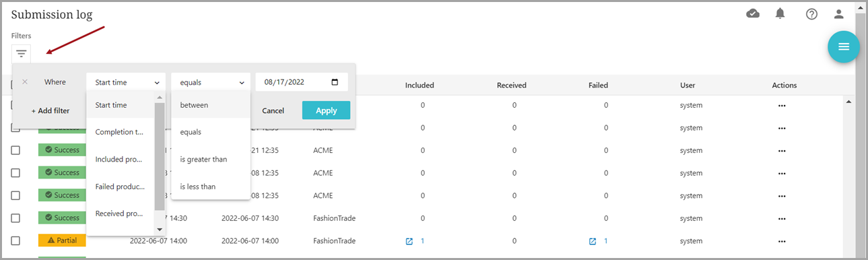Viewport: 868px width, 260px height.
Task: Open the user account icon
Action: coord(838,13)
